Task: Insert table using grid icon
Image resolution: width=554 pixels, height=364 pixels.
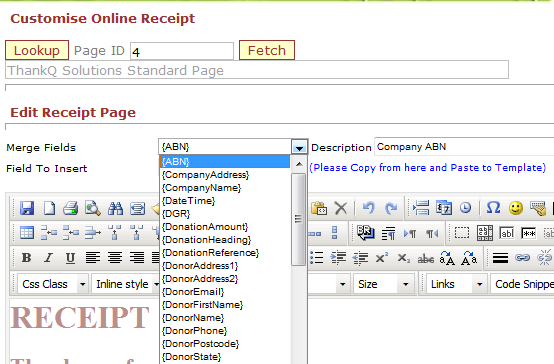Action: 27,233
